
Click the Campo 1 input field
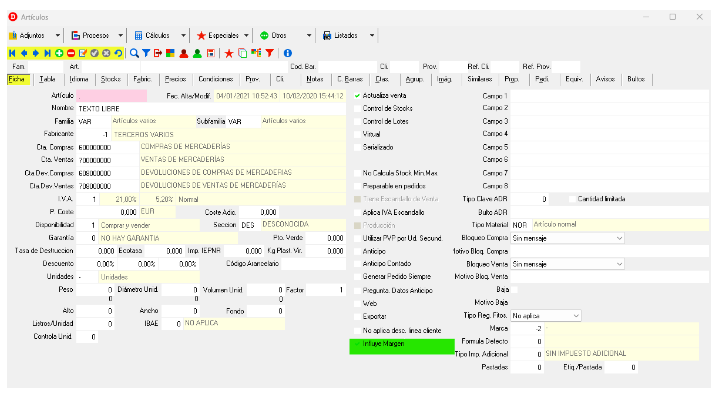[609, 96]
